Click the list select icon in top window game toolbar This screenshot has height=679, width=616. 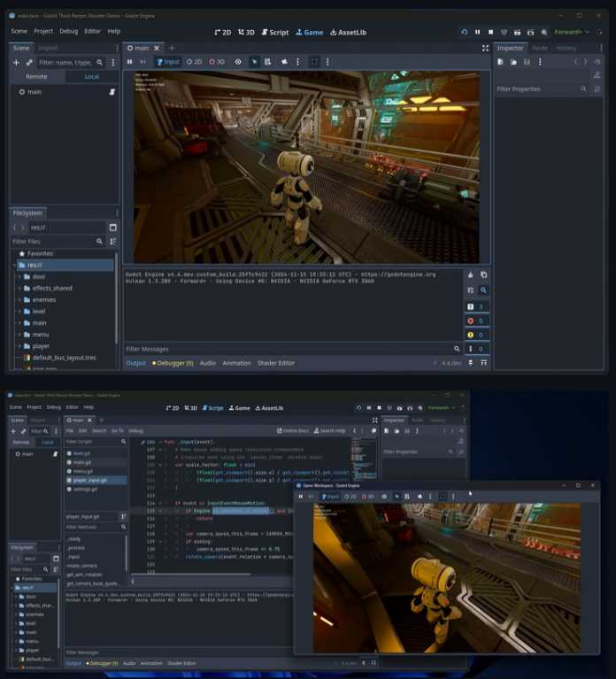tap(268, 62)
